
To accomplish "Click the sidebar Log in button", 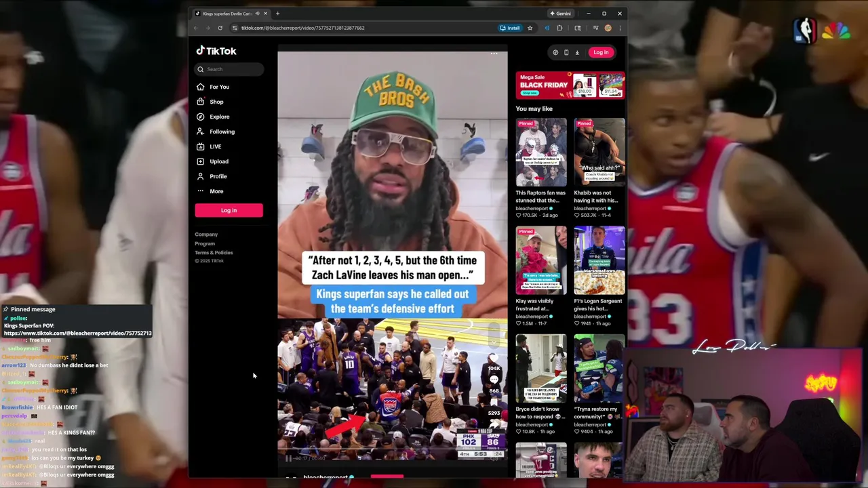I will (229, 210).
